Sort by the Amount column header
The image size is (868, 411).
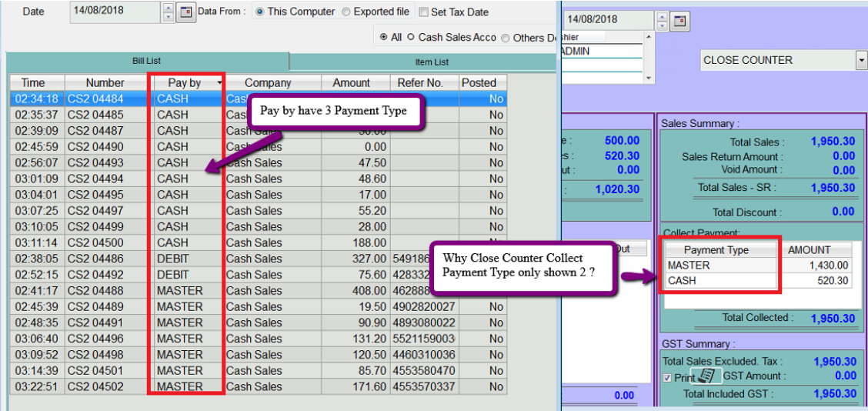(x=351, y=82)
